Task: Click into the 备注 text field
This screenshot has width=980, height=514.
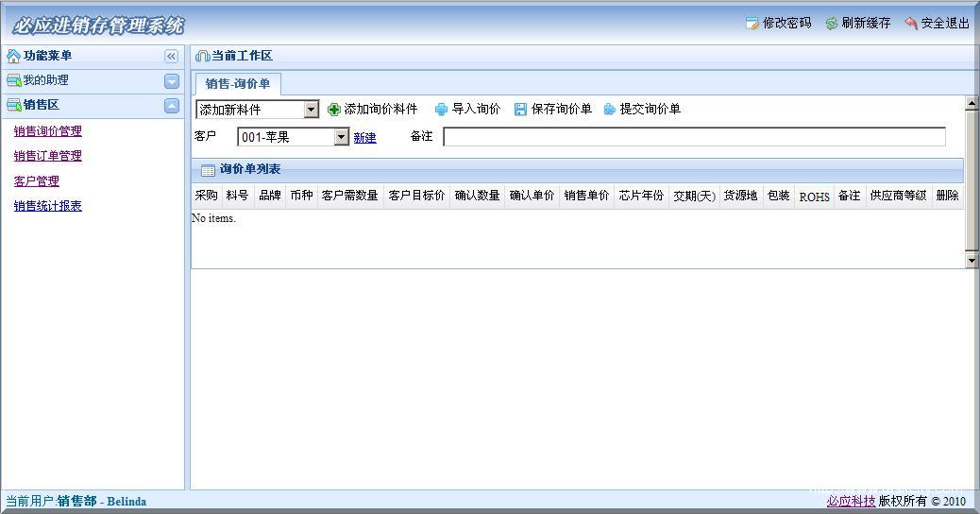Action: (x=694, y=138)
